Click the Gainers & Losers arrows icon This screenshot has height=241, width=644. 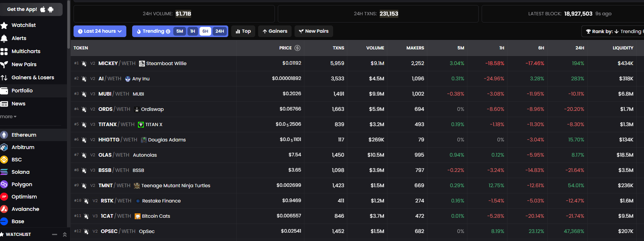(4, 78)
